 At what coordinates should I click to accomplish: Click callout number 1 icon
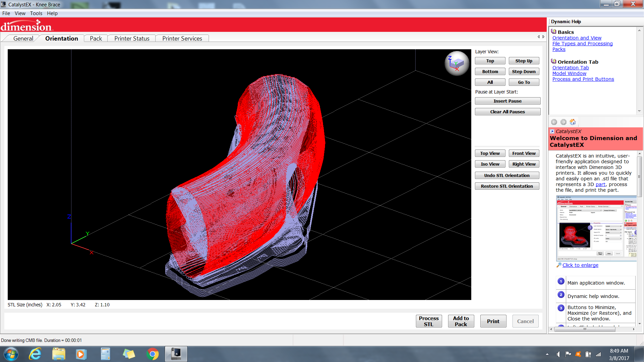click(561, 281)
